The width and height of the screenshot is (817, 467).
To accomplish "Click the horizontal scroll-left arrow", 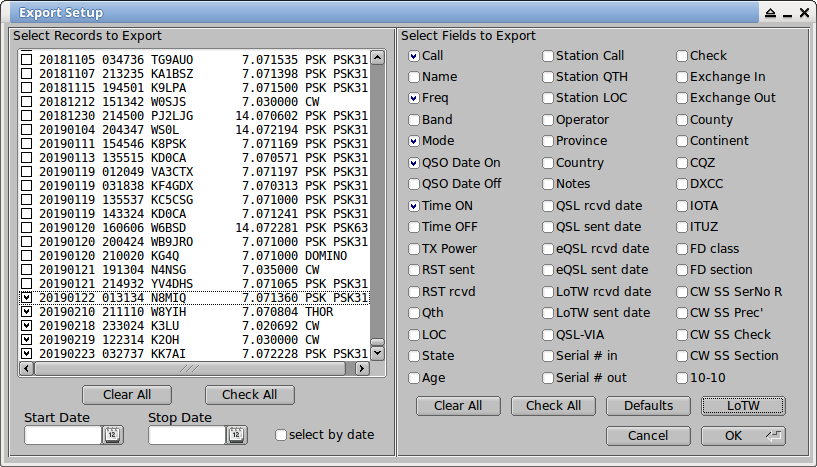I will click(x=27, y=368).
